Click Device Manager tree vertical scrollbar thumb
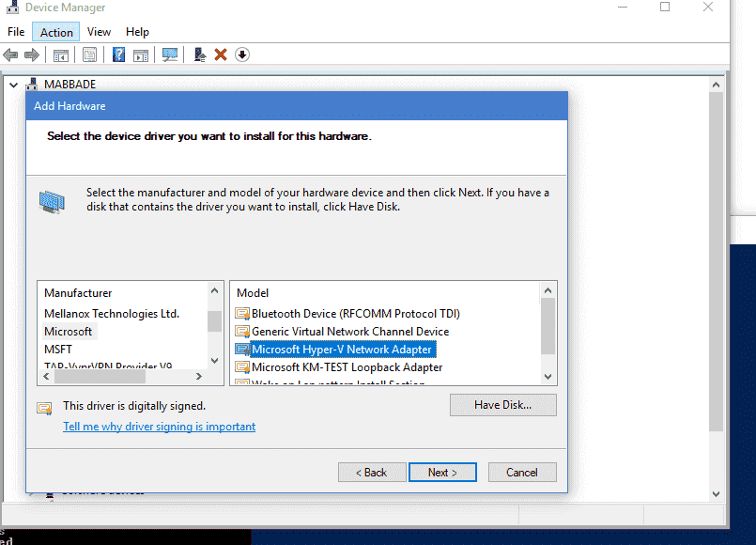756x545 pixels. 716,261
